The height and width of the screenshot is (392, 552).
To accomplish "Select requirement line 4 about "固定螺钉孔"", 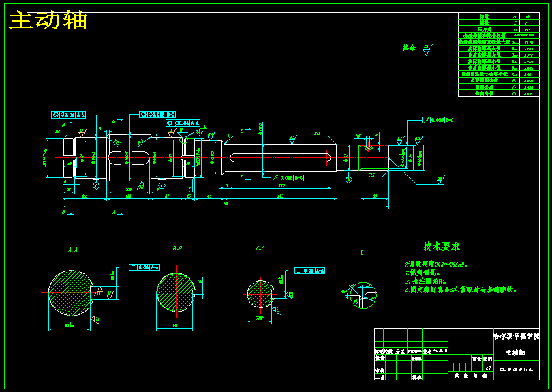I will point(461,290).
